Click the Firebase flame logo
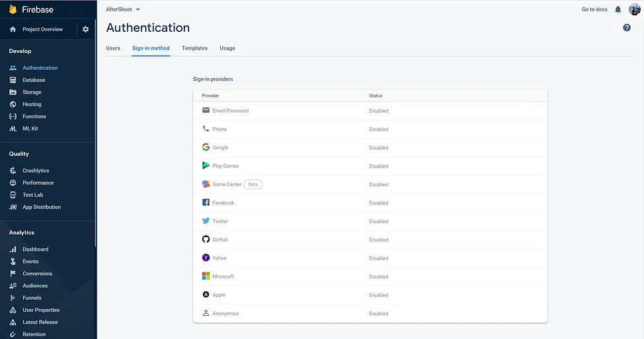Viewport: 644px width, 339px height. coord(13,9)
